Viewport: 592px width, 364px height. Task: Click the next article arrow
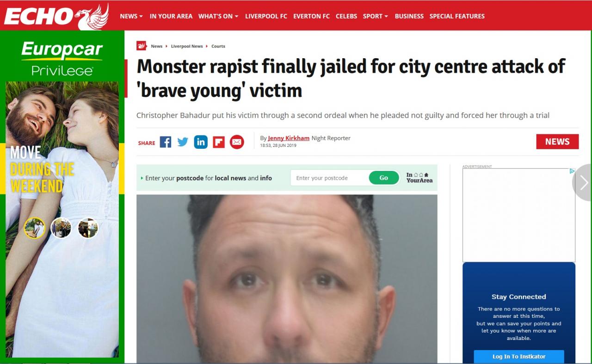(583, 182)
